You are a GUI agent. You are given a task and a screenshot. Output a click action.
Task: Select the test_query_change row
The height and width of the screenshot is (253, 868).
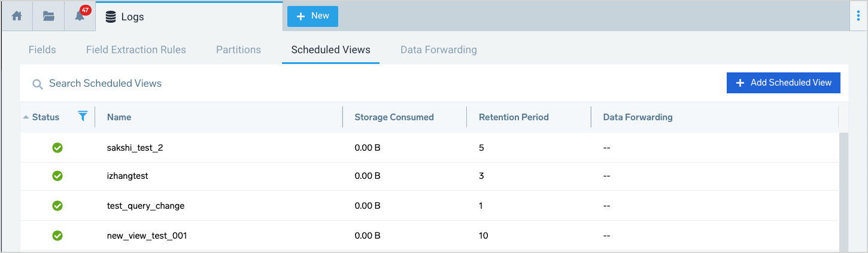click(145, 206)
